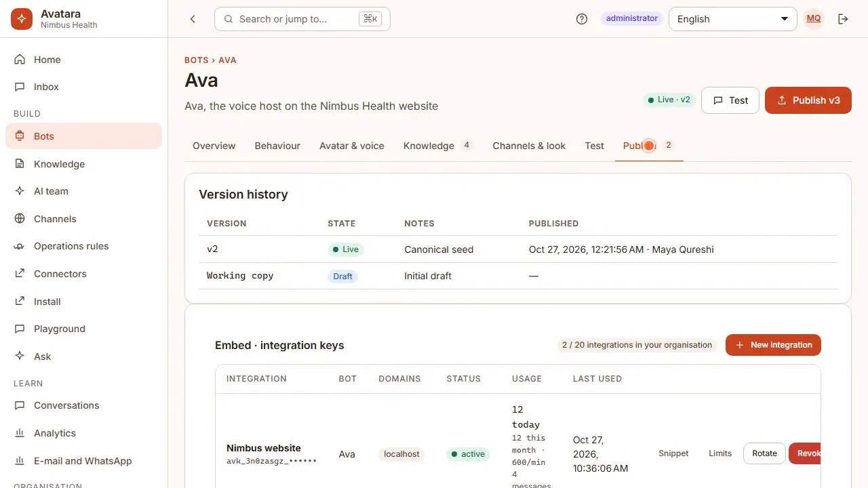Screen dimensions: 868x488
Task: Open the English language dropdown
Action: (732, 19)
